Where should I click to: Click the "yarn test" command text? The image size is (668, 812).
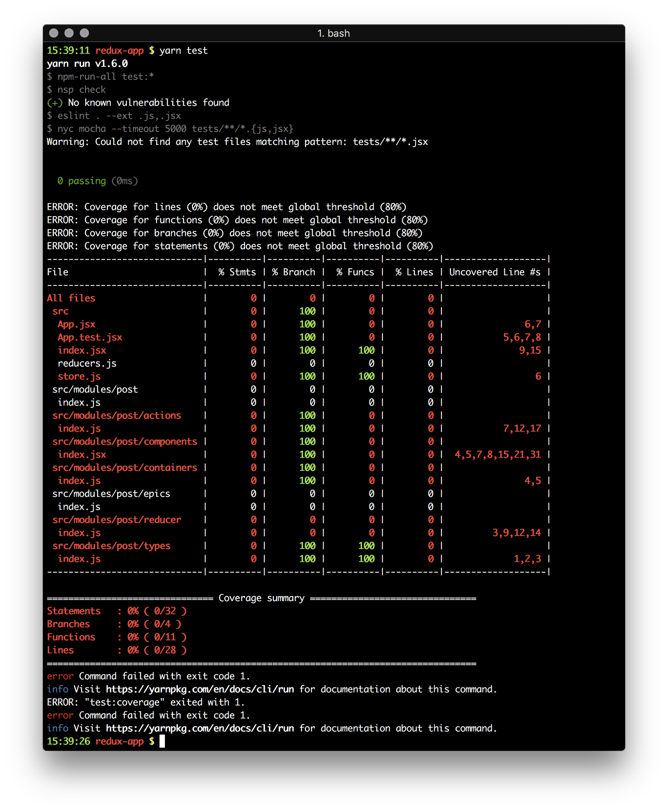click(183, 51)
